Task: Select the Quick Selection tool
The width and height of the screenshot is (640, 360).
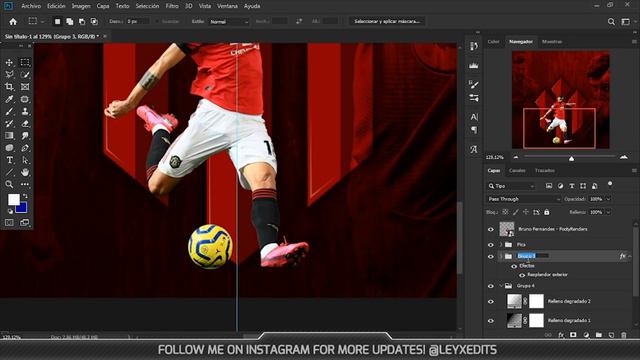Action: pyautogui.click(x=25, y=75)
